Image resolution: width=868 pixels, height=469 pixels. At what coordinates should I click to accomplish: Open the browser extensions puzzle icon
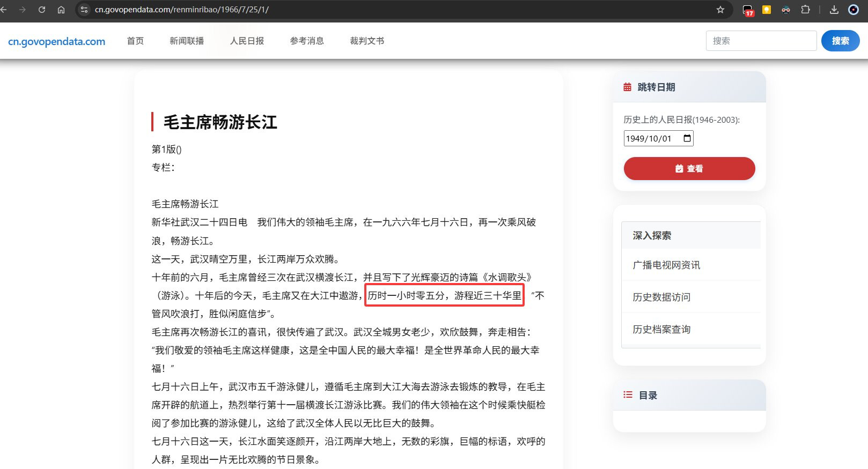805,10
